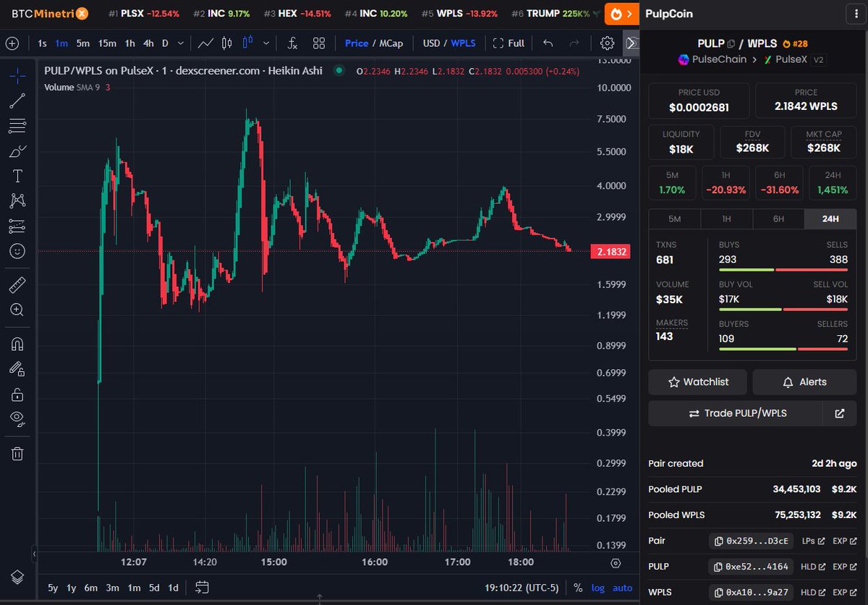Enter Full screen chart mode
868x605 pixels.
(x=509, y=43)
